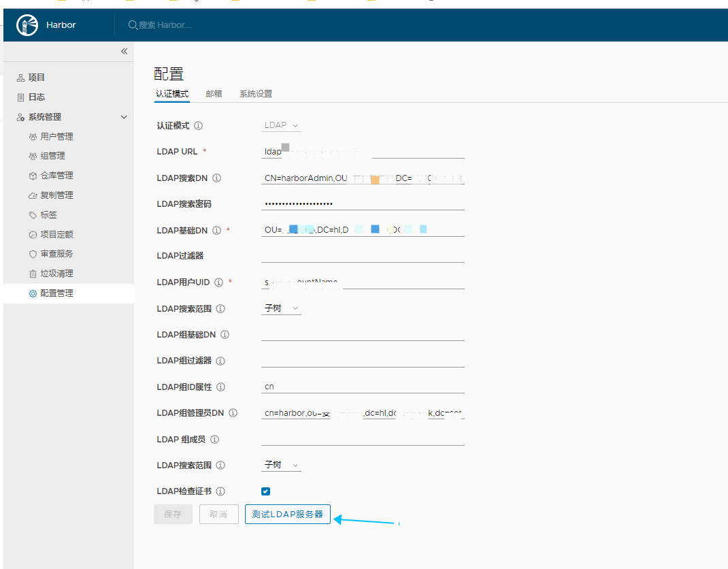Click the Harbor title text
This screenshot has height=569, width=728.
[61, 25]
